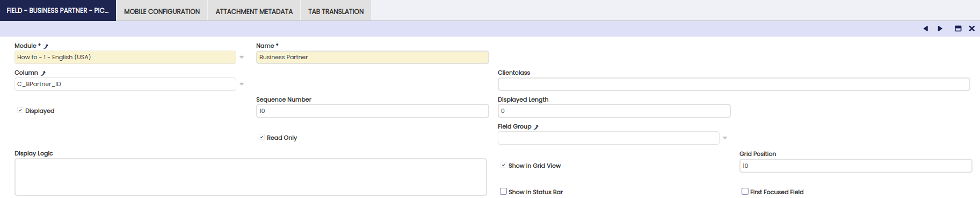The image size is (980, 198).
Task: Click into the Display Logic text area
Action: click(251, 177)
